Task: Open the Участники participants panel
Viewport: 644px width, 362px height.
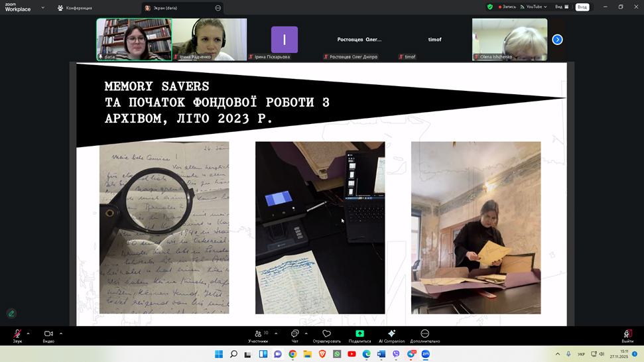Action: click(258, 334)
